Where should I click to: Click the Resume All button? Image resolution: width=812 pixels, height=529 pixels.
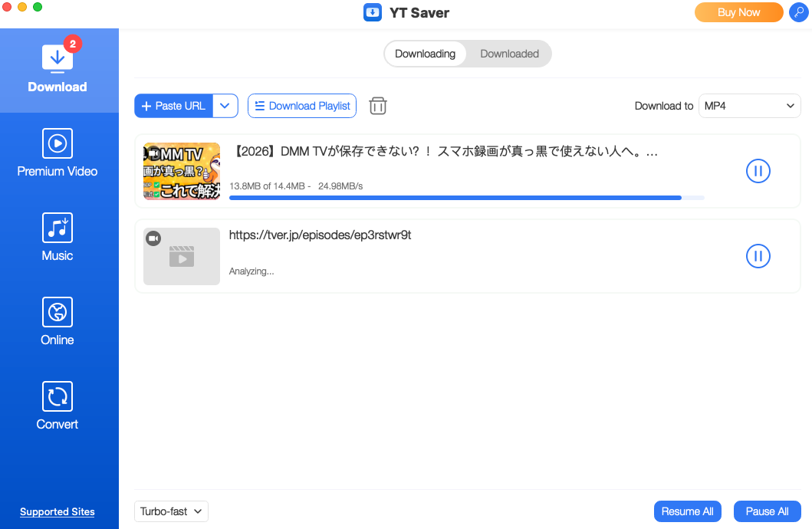[x=687, y=511]
